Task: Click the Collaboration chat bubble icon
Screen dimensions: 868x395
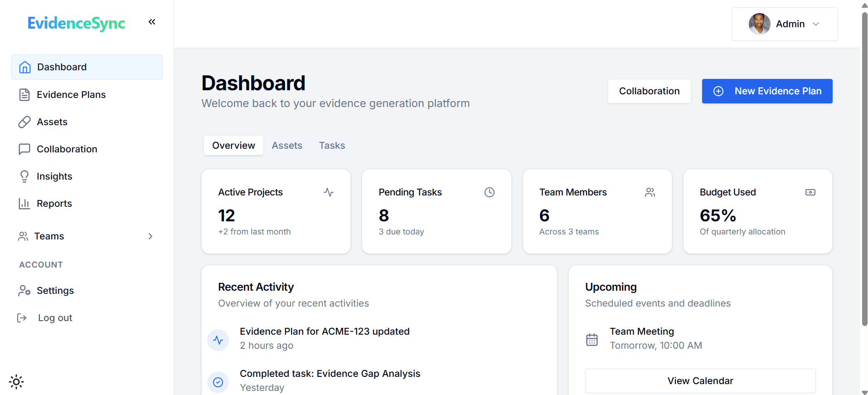Action: pos(24,149)
